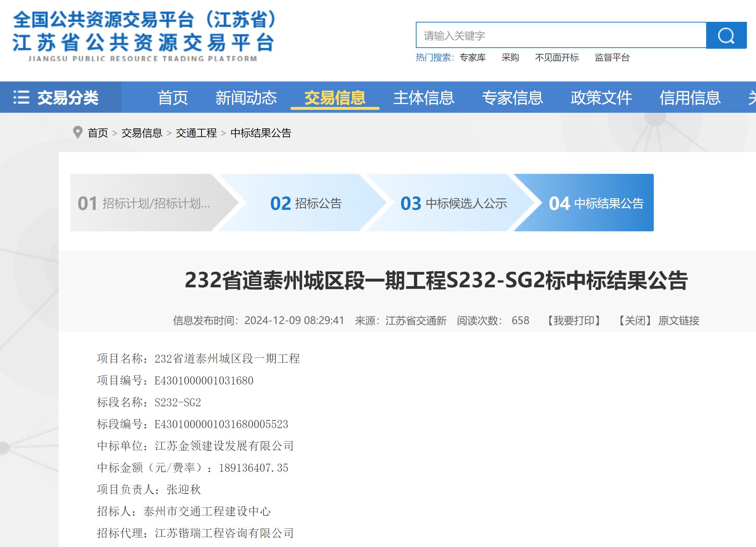Click the bid amount 189136407.35
Screen dimensions: 756x547
click(253, 468)
